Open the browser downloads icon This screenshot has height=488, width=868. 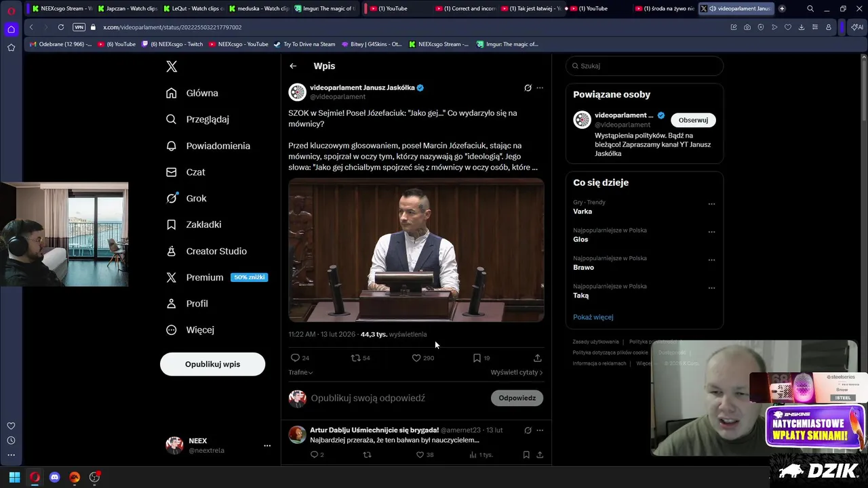801,27
